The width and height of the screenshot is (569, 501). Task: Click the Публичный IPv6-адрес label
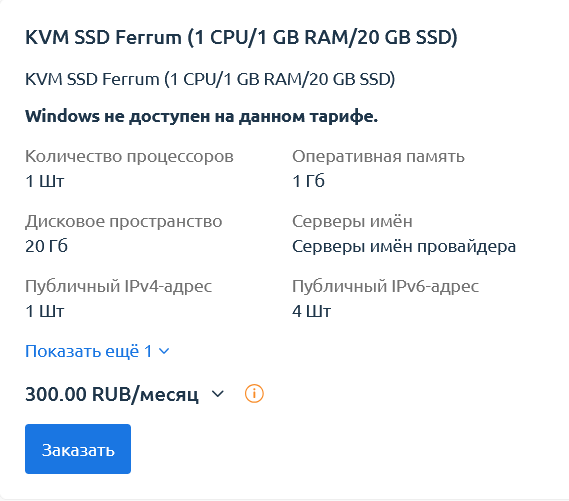(x=385, y=286)
